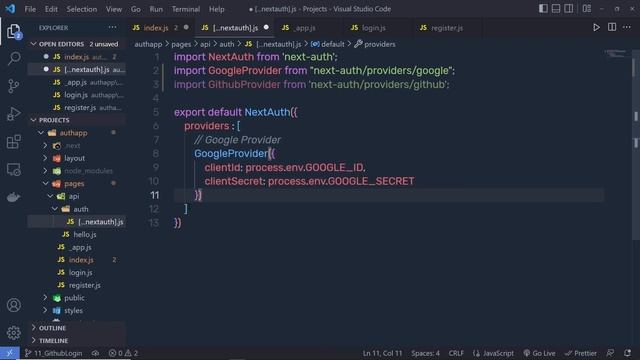Click the Run Code play icon
The width and height of the screenshot is (640, 360).
(596, 28)
